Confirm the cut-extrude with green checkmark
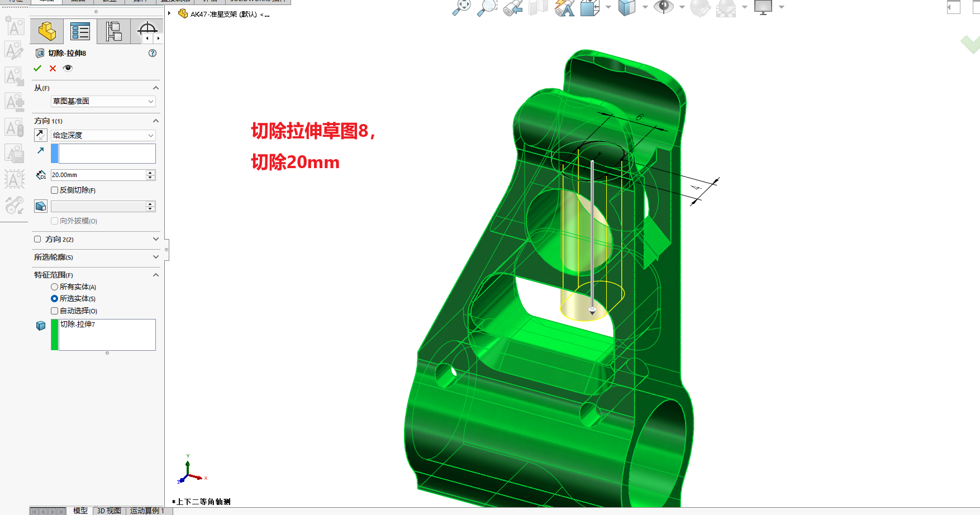This screenshot has width=980, height=515. point(37,68)
